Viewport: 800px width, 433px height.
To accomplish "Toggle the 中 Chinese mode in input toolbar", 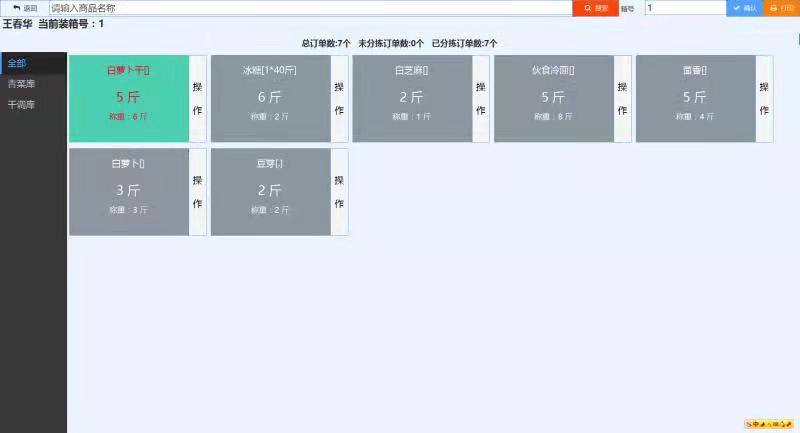I will (756, 424).
